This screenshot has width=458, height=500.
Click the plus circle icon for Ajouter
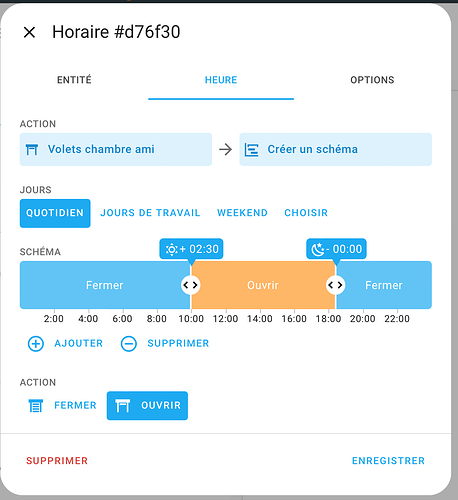click(x=36, y=344)
